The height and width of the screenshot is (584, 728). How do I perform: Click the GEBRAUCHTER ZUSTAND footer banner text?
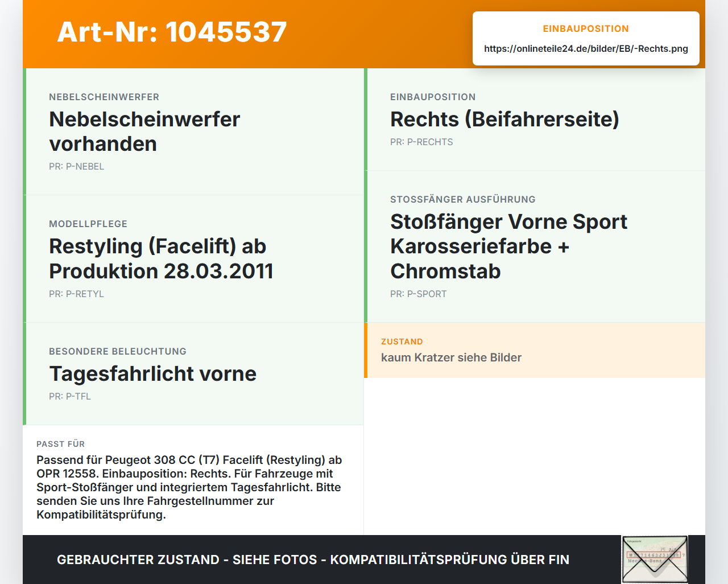[x=313, y=560]
